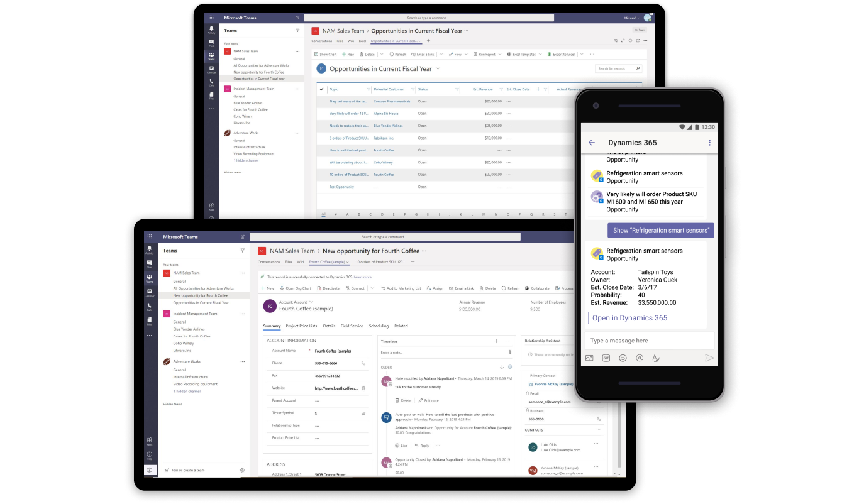This screenshot has height=504, width=859.
Task: Click Deactivate in the account toolbar
Action: (x=328, y=288)
